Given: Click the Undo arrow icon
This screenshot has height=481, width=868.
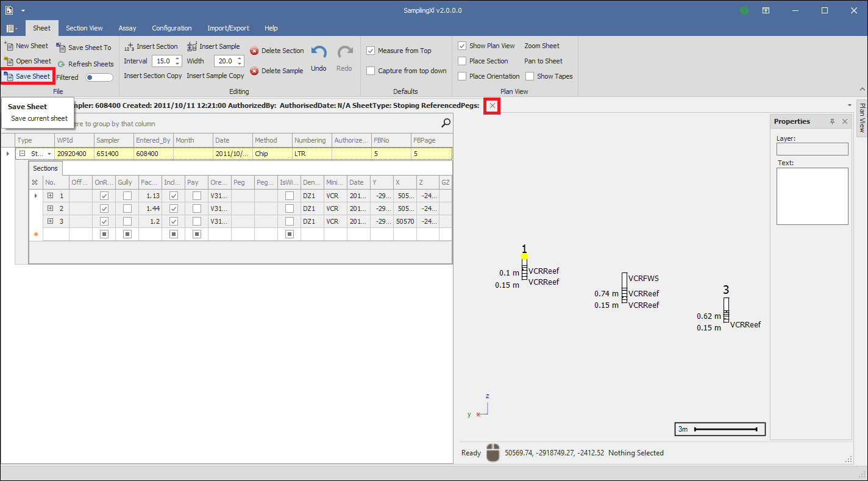Looking at the screenshot, I should click(318, 52).
